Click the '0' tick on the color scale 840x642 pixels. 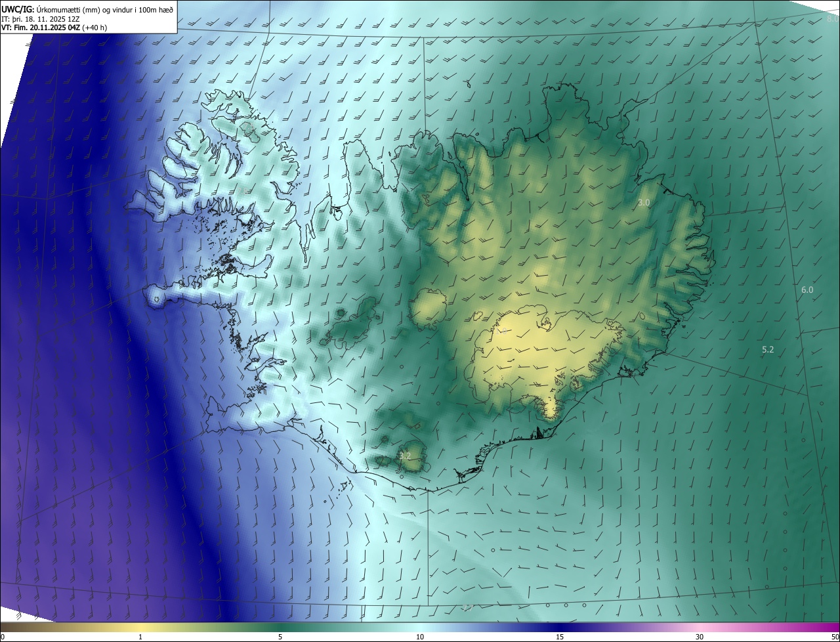coord(3,637)
